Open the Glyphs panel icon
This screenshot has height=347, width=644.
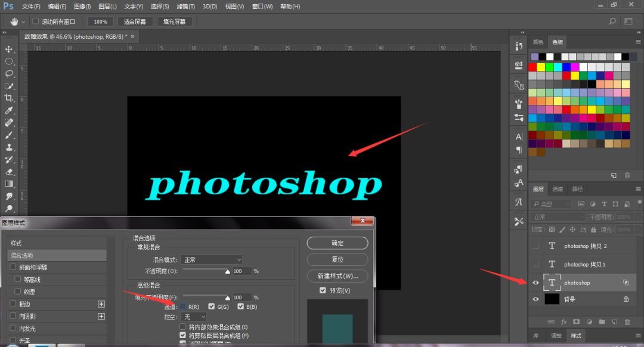click(x=519, y=202)
